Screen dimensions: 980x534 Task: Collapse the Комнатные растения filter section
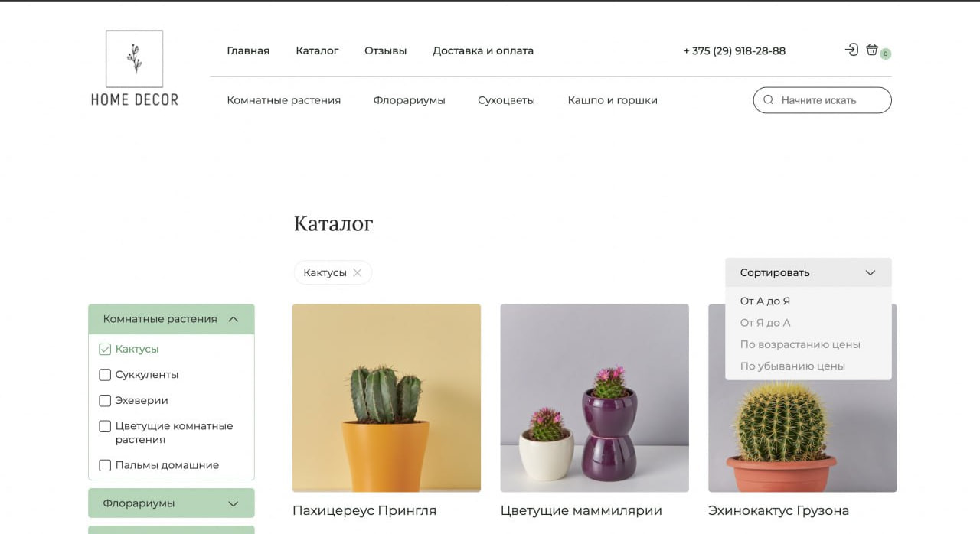tap(171, 319)
